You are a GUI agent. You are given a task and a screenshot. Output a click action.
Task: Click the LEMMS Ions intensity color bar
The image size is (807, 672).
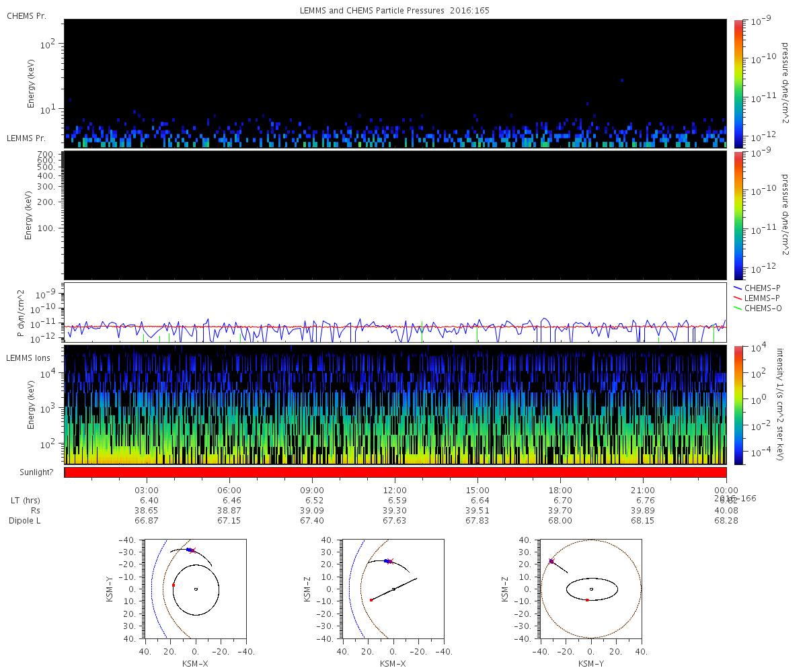click(738, 405)
